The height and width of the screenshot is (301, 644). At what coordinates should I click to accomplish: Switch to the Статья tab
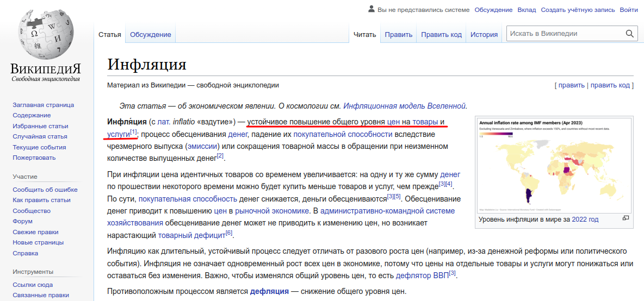click(x=110, y=34)
